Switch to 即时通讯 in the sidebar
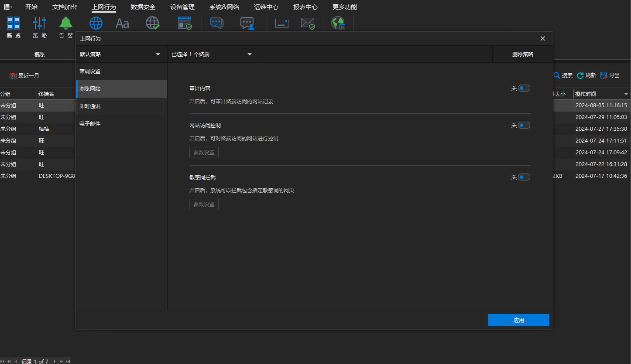This screenshot has width=631, height=364. 121,106
